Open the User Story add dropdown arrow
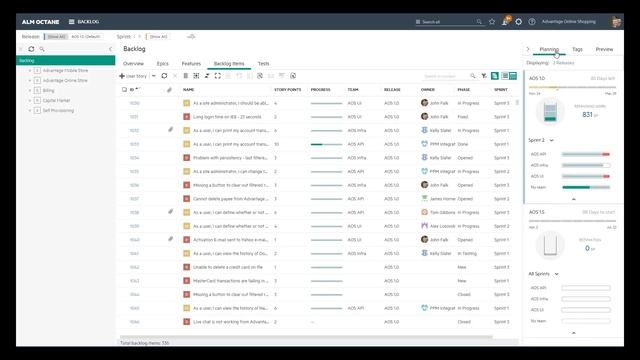 [x=154, y=76]
